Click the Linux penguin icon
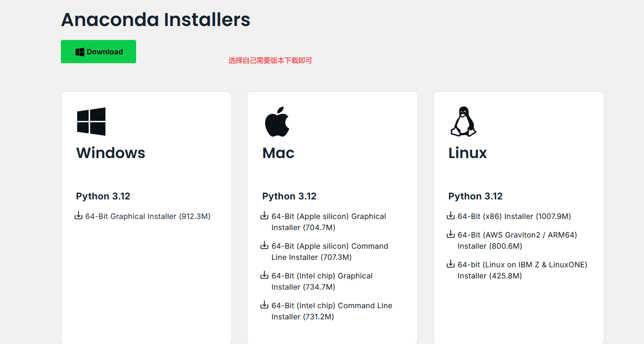The height and width of the screenshot is (344, 644). [463, 121]
